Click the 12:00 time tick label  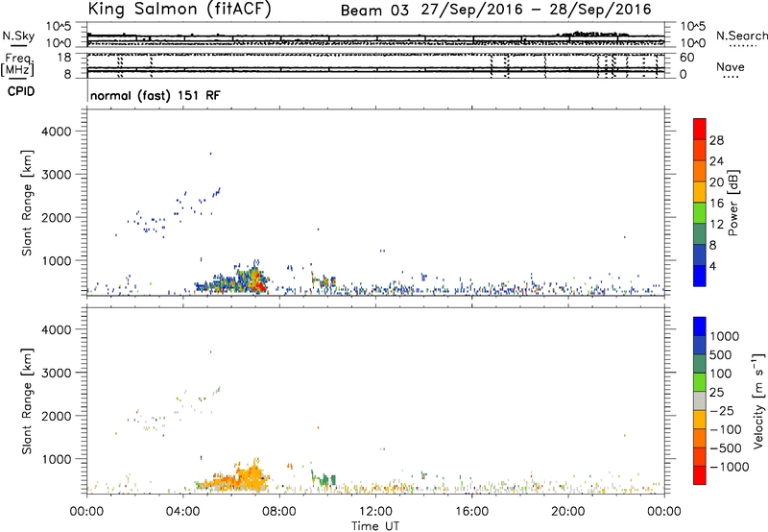click(x=375, y=512)
